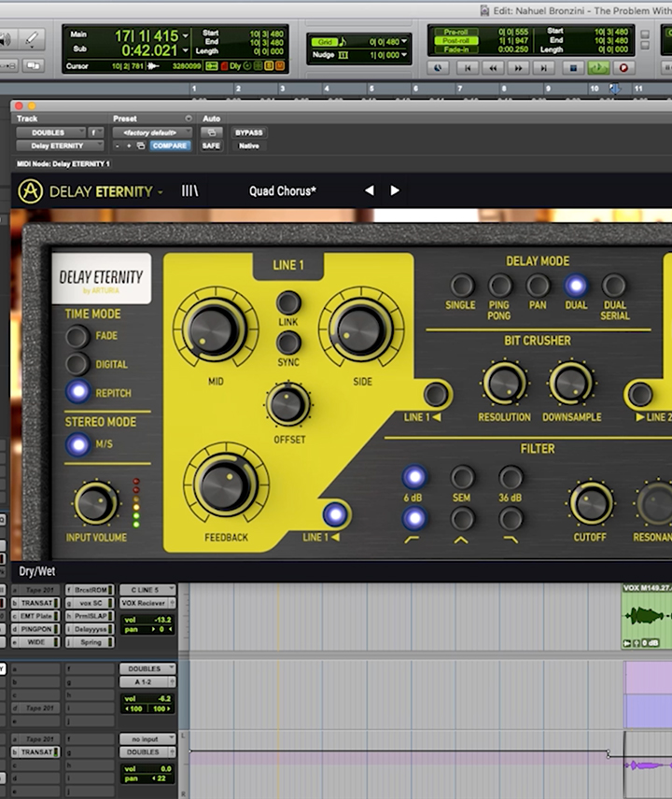
Task: Toggle the Bit Crusher LINE 2 routing button
Action: tap(640, 395)
